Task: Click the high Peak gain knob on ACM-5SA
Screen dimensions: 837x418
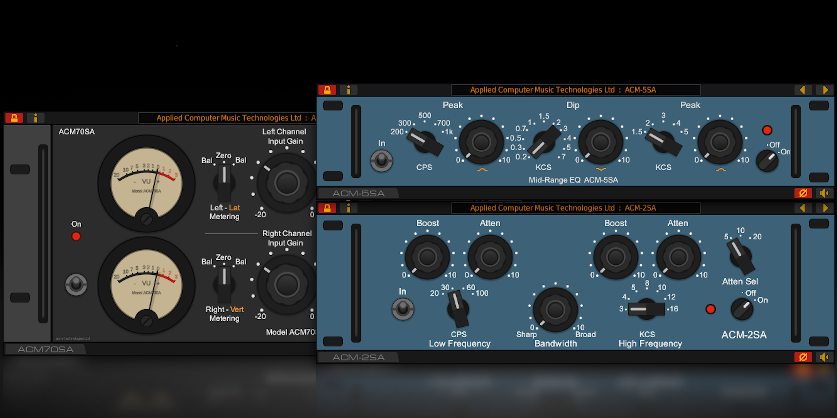Action: 720,141
